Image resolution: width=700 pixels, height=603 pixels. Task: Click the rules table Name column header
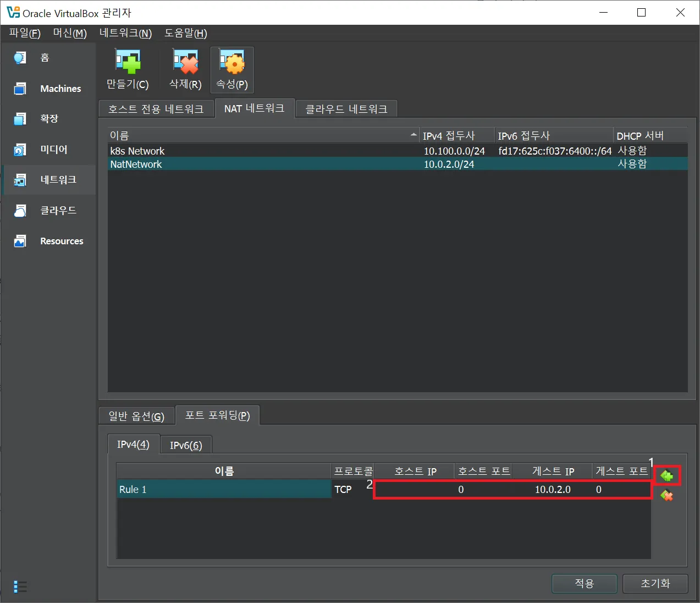pos(224,471)
